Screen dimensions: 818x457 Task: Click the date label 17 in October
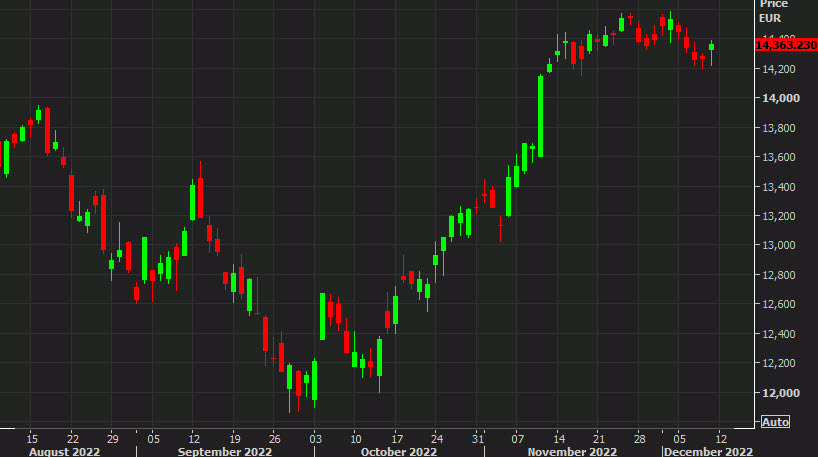(397, 439)
